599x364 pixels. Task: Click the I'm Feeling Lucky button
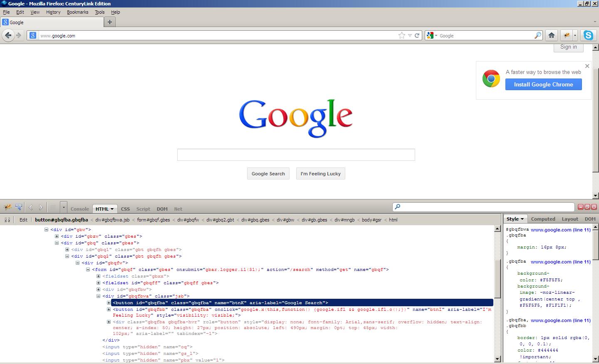[321, 174]
